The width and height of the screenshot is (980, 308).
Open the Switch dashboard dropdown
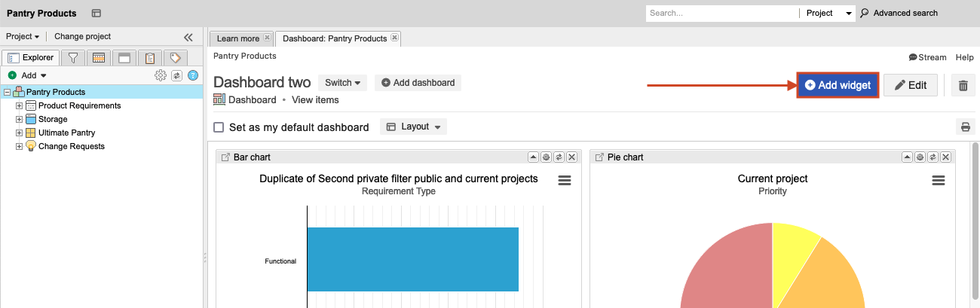coord(342,83)
